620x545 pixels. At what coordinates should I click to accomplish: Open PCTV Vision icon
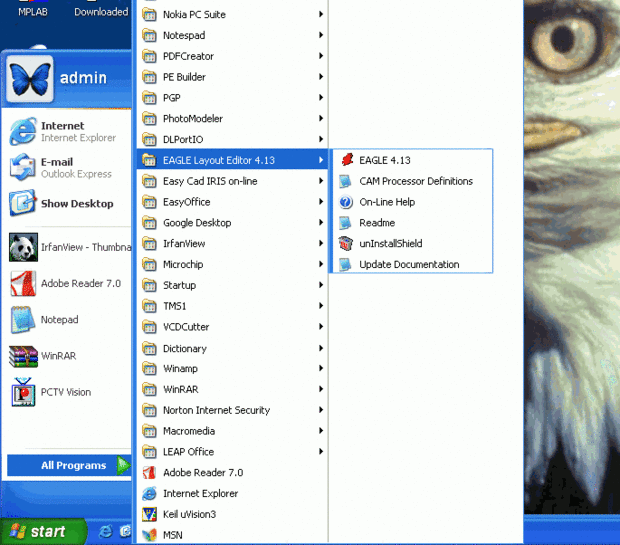[23, 392]
